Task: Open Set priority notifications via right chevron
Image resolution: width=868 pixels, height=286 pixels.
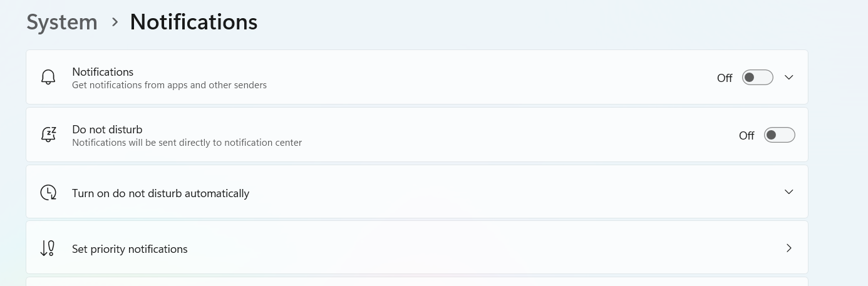Action: click(x=789, y=248)
